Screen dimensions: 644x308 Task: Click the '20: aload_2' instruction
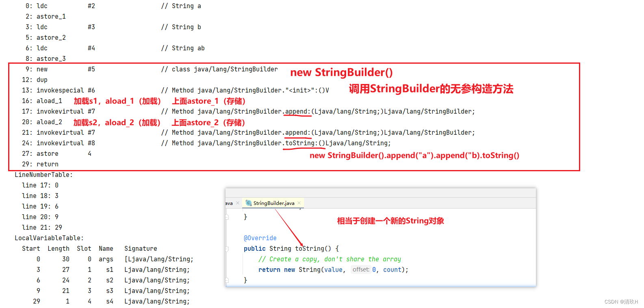click(42, 122)
